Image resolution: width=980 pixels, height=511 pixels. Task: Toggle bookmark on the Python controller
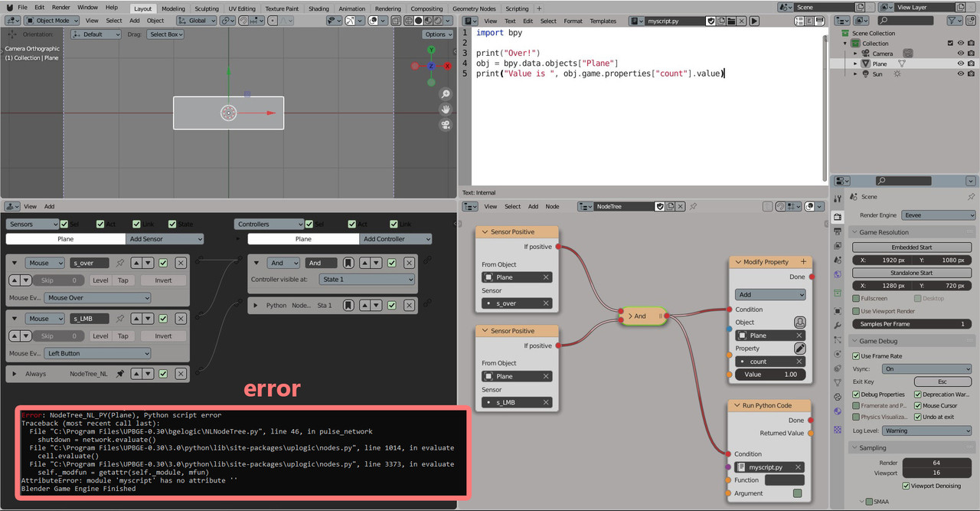[x=348, y=305]
